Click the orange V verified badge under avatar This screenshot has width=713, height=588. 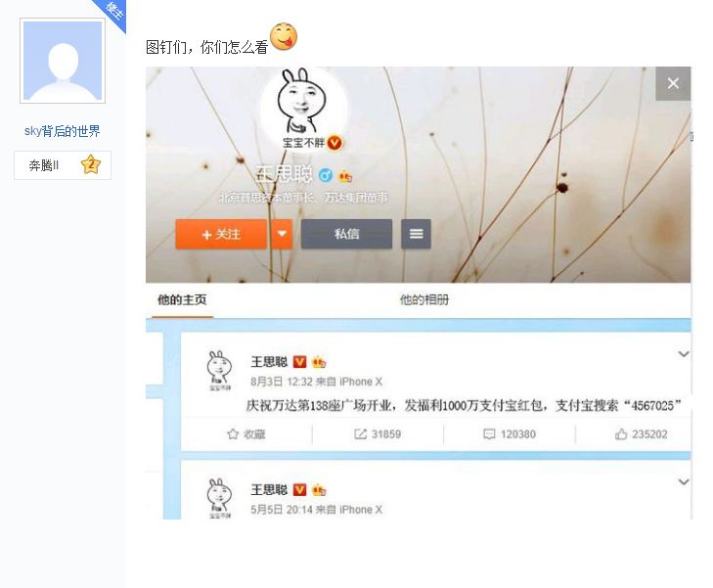pos(334,143)
